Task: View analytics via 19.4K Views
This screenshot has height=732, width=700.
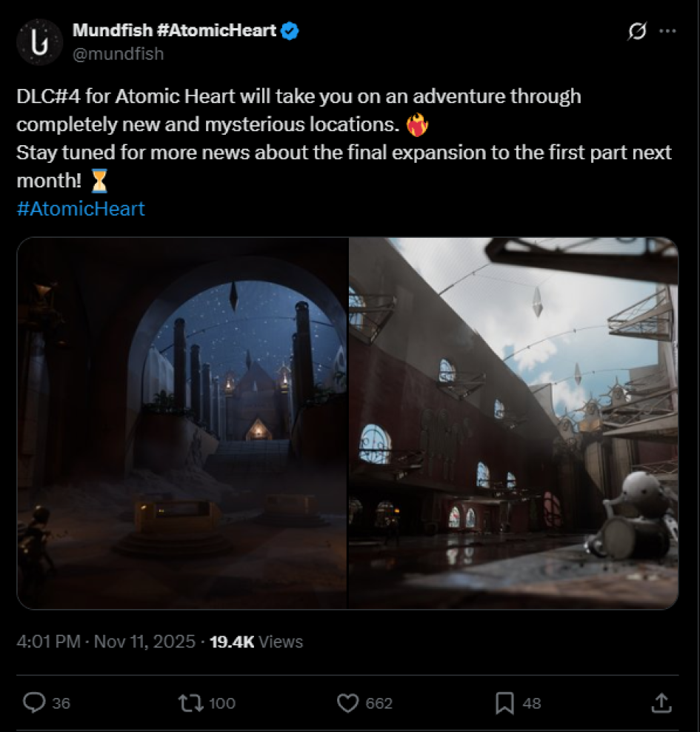Action: tap(256, 642)
